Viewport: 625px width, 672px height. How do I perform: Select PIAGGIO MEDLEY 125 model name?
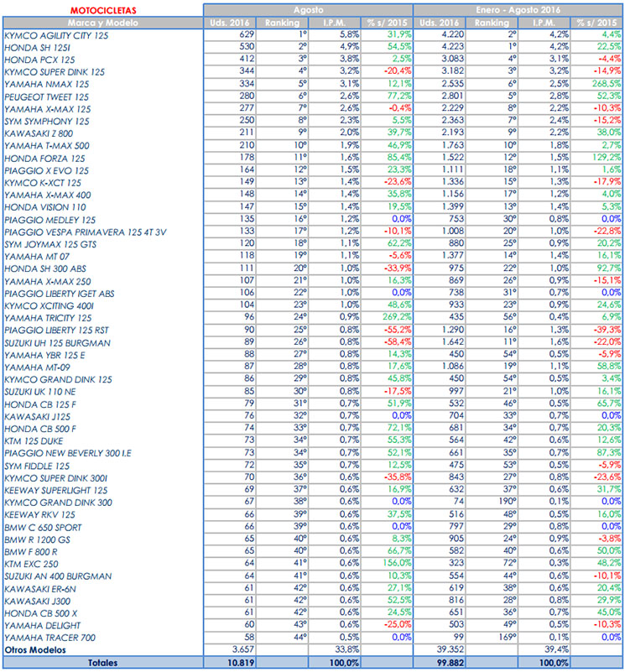click(49, 220)
